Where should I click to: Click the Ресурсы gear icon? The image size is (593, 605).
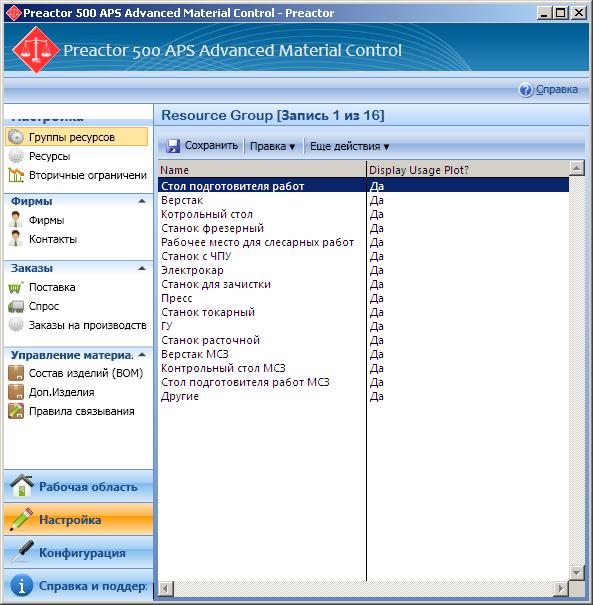16,156
